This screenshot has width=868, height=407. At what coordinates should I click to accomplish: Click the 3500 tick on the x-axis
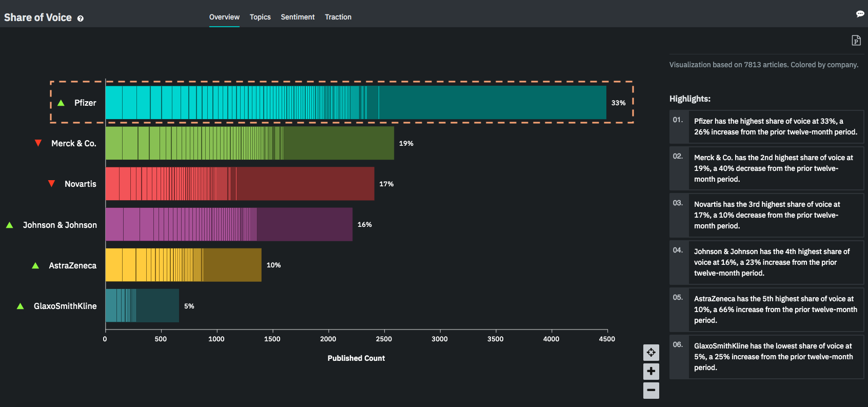coord(496,339)
